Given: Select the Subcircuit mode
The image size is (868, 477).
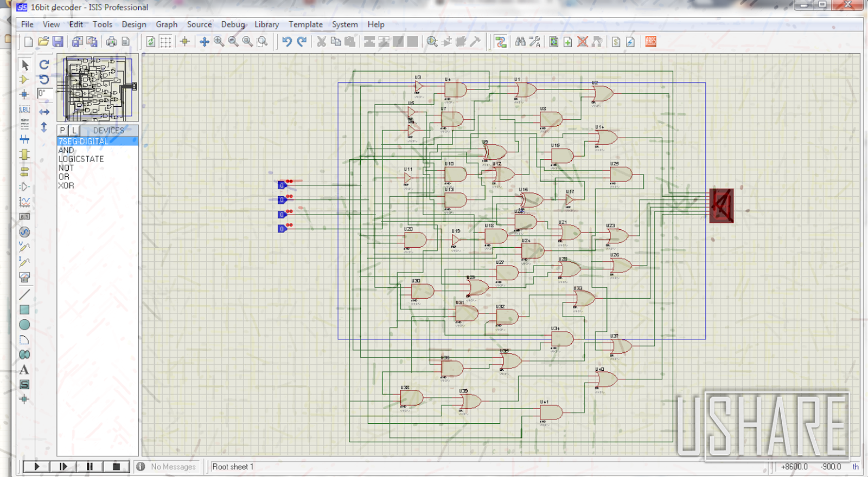Looking at the screenshot, I should [24, 155].
